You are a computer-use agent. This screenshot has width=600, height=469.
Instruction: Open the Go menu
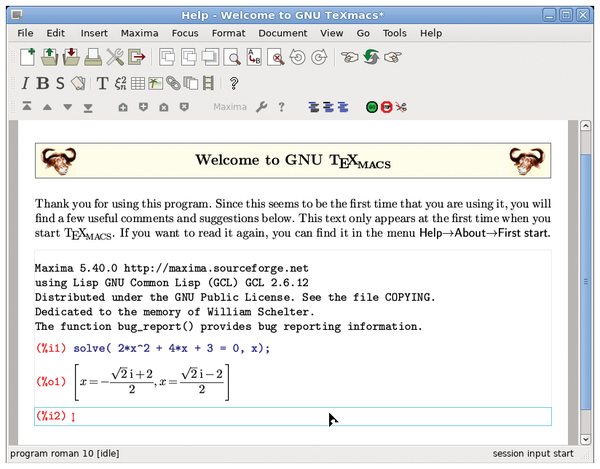pos(363,33)
